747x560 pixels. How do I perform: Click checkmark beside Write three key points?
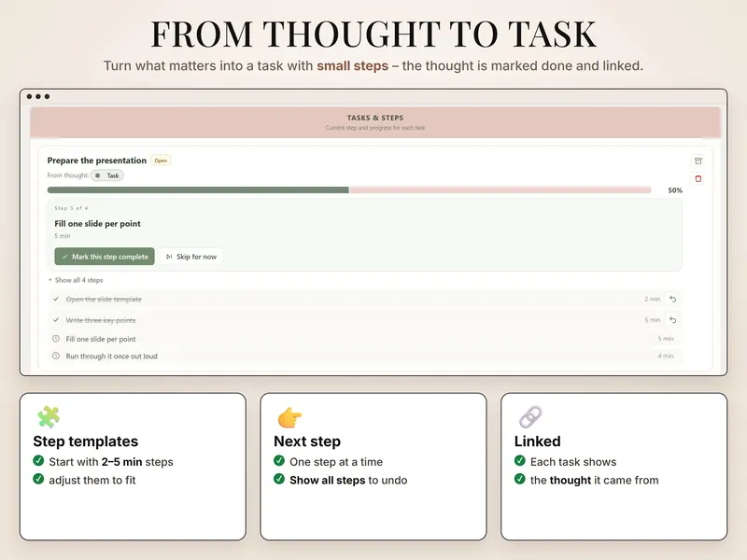56,320
